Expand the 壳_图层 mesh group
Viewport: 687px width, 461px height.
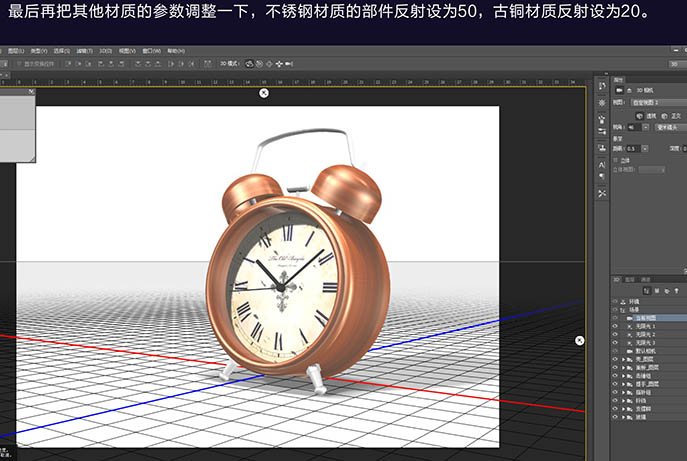click(x=623, y=359)
